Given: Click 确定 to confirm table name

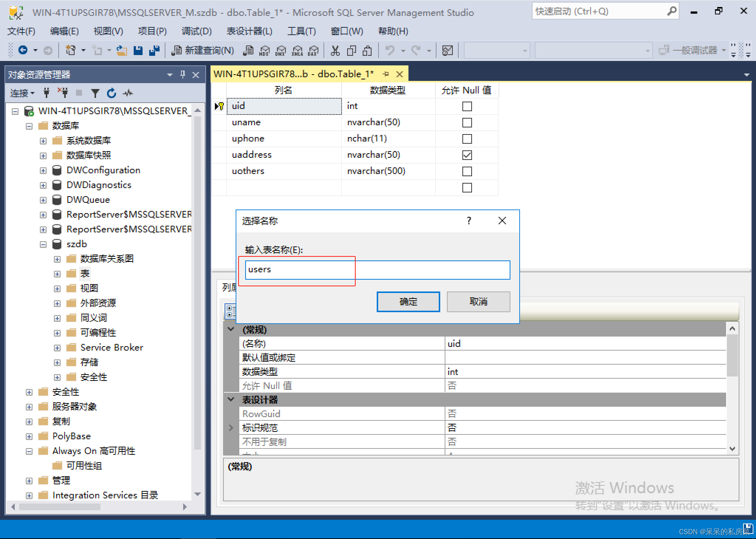Looking at the screenshot, I should tap(408, 301).
